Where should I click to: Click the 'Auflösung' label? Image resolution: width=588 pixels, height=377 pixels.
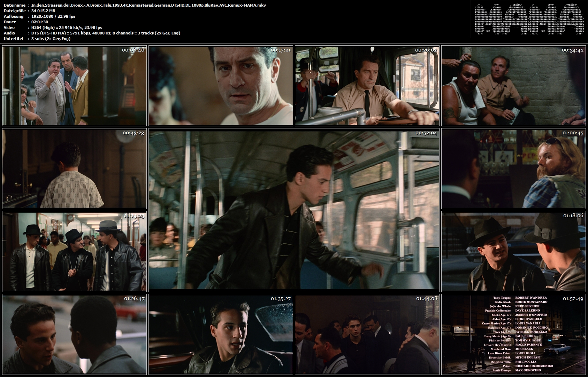(13, 16)
